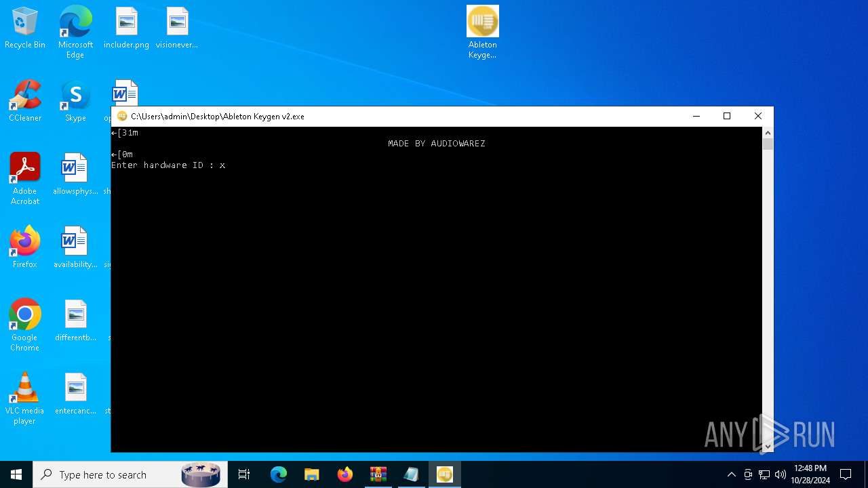868x488 pixels.
Task: Select the visionever... image file on desktop
Action: pos(176,28)
